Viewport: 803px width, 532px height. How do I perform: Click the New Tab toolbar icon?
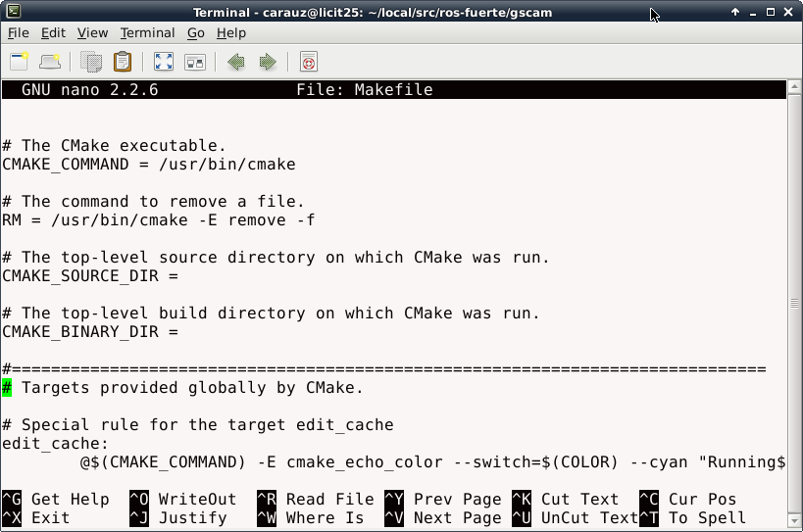click(x=19, y=62)
